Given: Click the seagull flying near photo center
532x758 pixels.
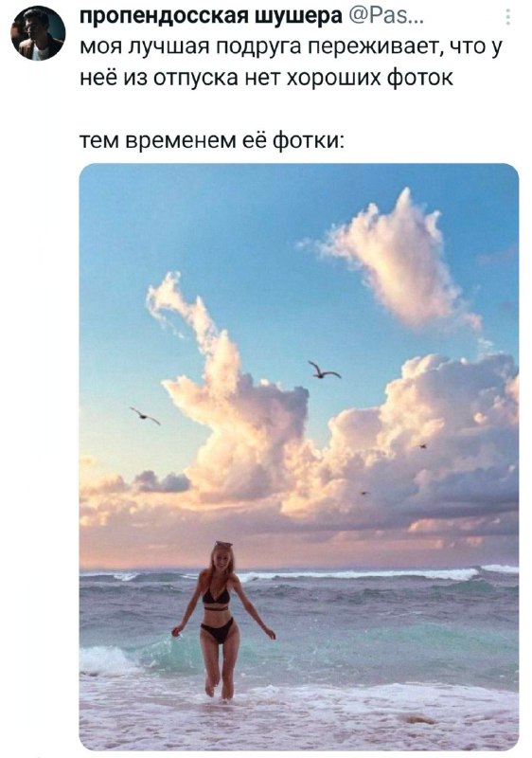Looking at the screenshot, I should [x=324, y=370].
